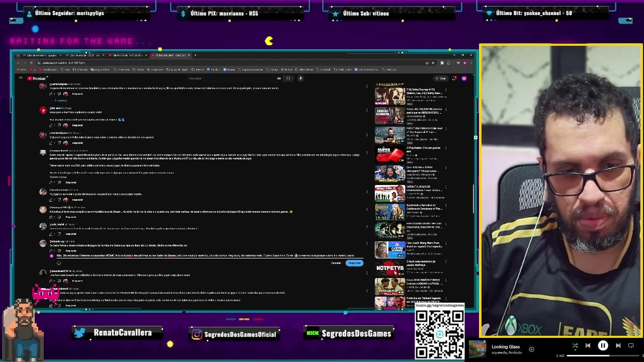Viewport: 644px width, 362px height.
Task: Click the YouTube search magnifier button
Action: [288, 78]
